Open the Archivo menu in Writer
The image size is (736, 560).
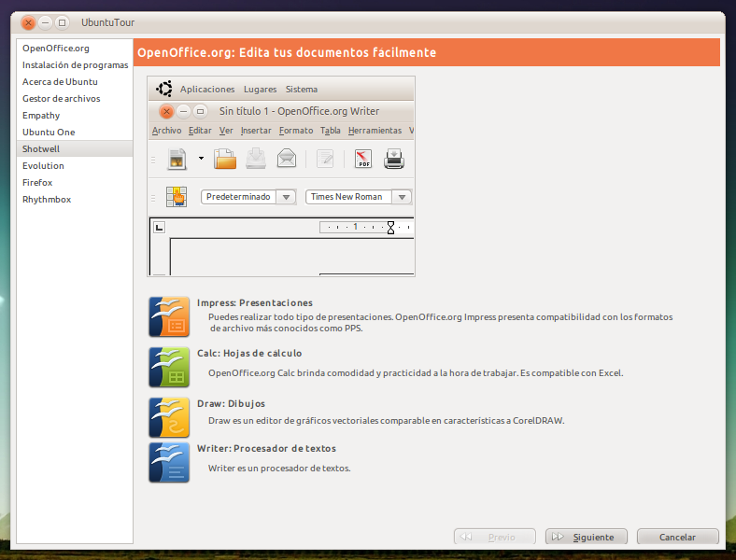point(166,131)
